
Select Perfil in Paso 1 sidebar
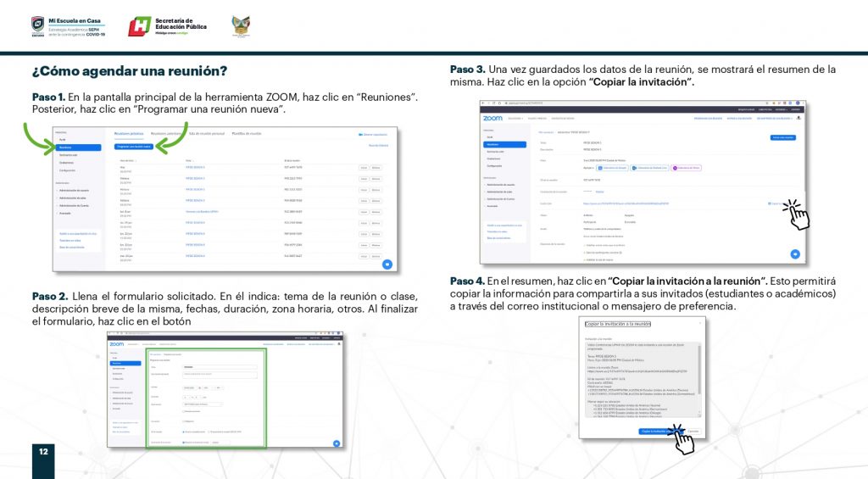pyautogui.click(x=63, y=140)
